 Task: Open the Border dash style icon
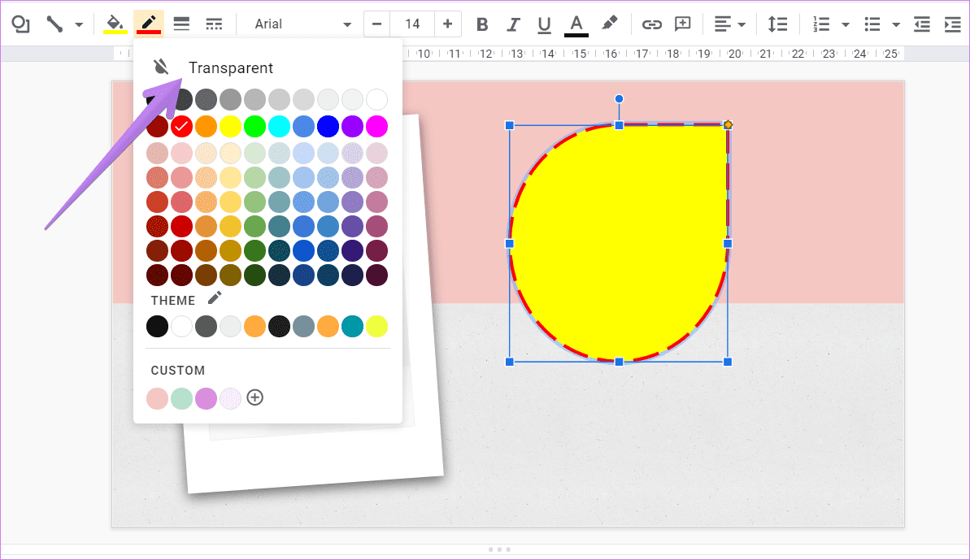(x=214, y=24)
